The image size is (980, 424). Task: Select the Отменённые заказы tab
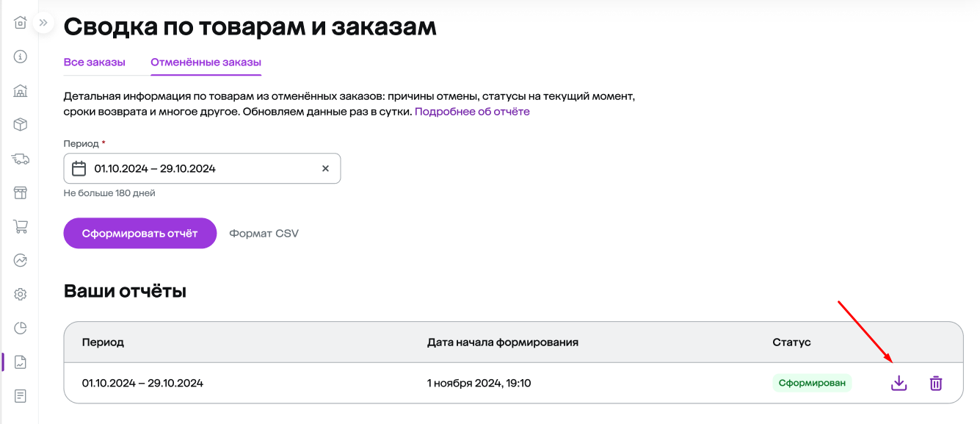tap(206, 62)
